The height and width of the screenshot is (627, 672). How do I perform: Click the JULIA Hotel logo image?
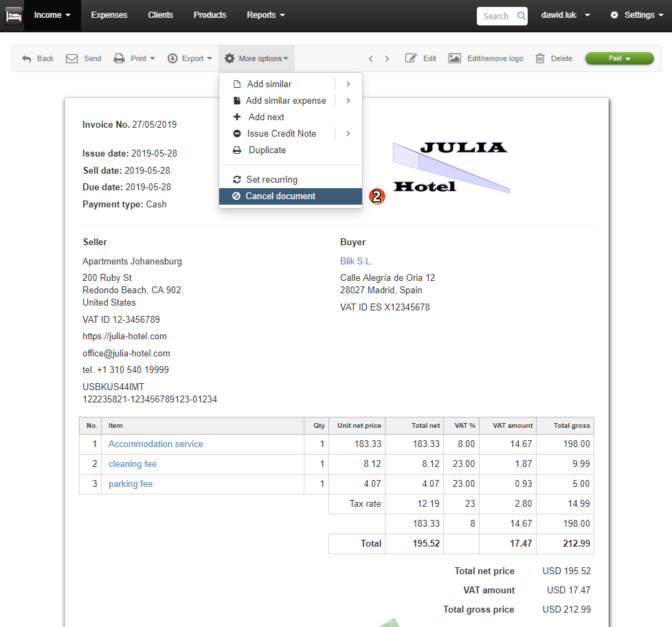point(451,168)
